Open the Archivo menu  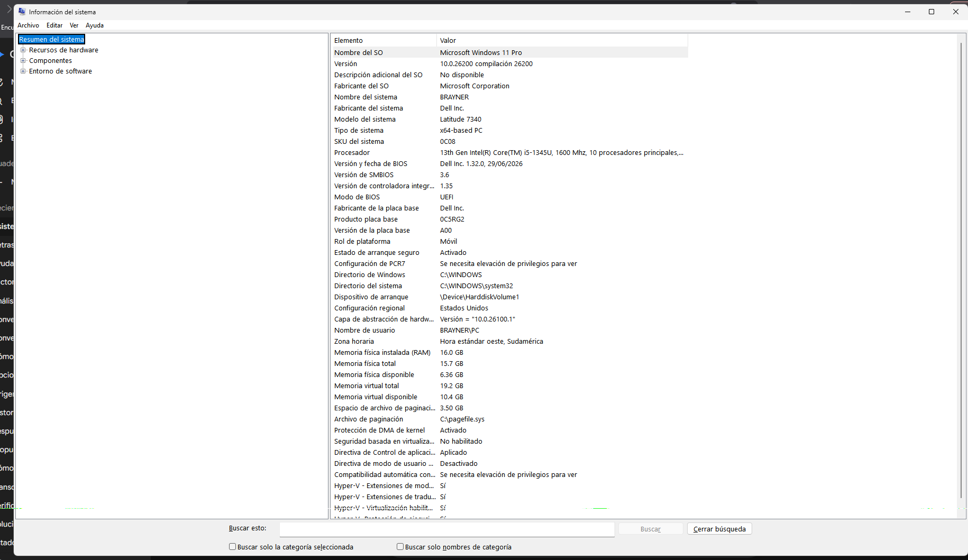28,25
